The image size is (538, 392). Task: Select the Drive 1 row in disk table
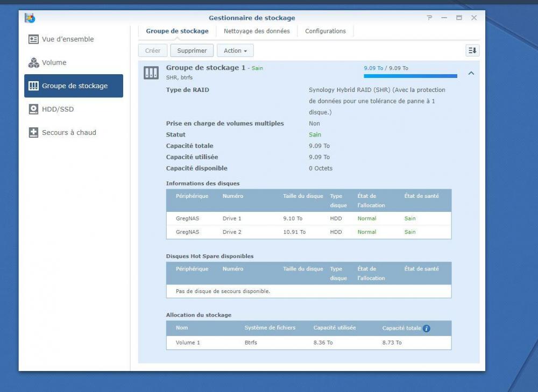(308, 219)
